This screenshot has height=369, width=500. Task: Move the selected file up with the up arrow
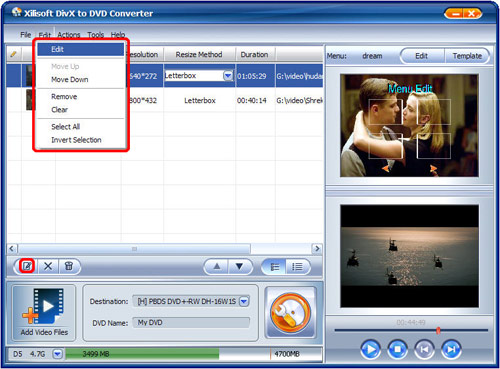click(217, 266)
